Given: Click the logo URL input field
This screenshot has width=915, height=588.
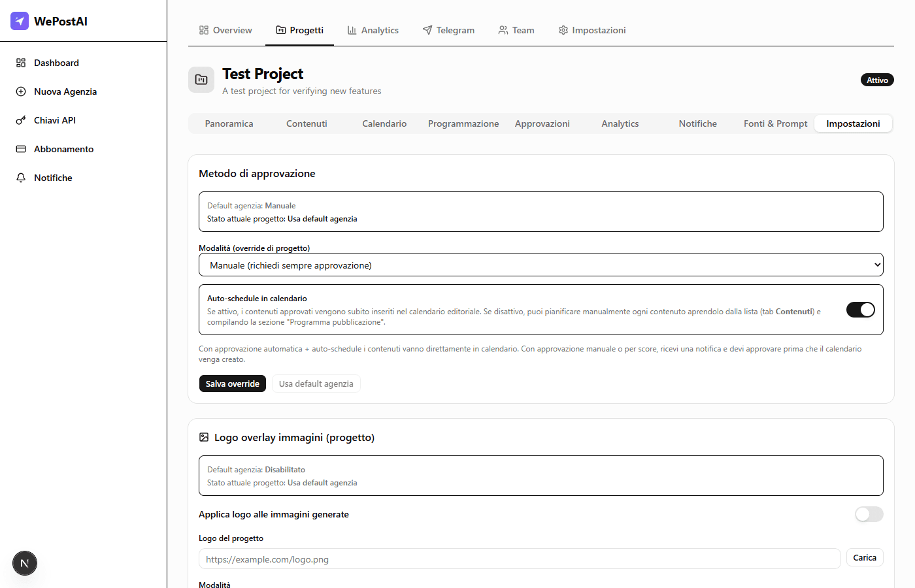Looking at the screenshot, I should coord(519,559).
